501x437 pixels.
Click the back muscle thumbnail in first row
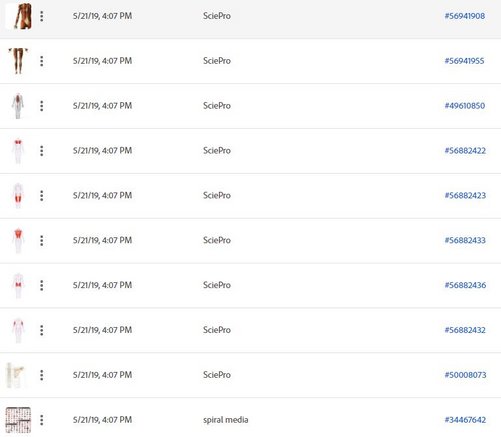[x=19, y=16]
